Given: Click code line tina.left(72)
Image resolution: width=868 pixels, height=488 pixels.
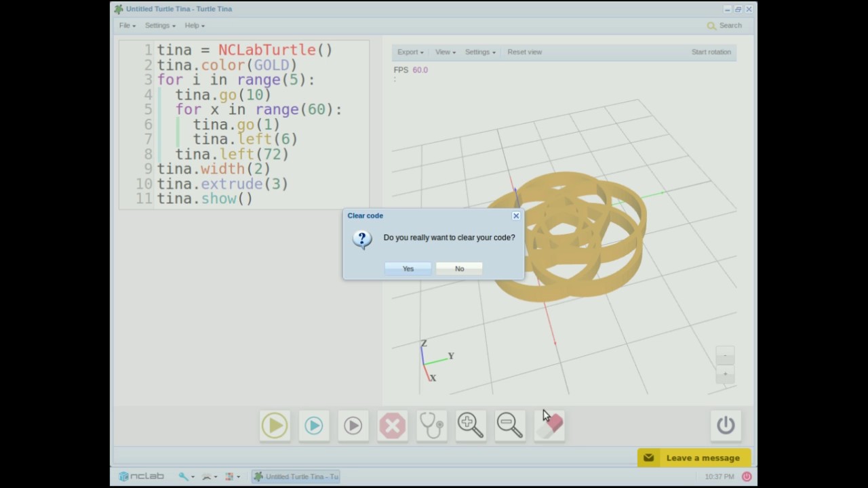Looking at the screenshot, I should pos(232,155).
